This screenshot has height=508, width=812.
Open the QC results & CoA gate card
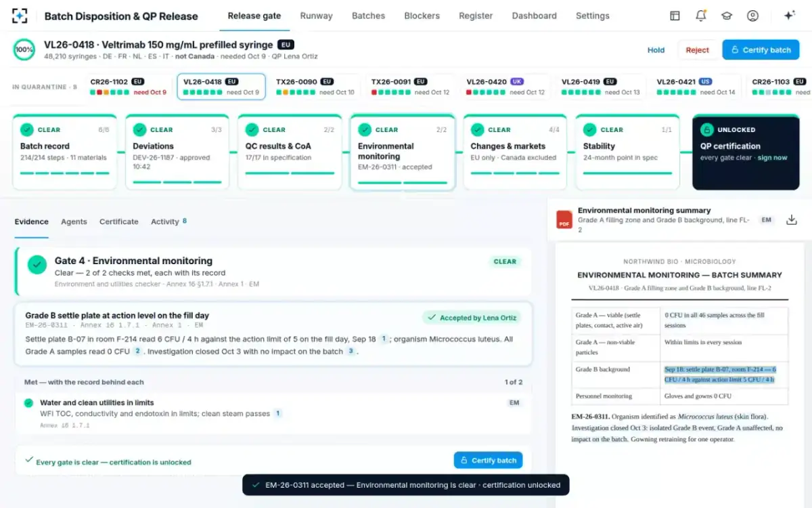coord(290,152)
